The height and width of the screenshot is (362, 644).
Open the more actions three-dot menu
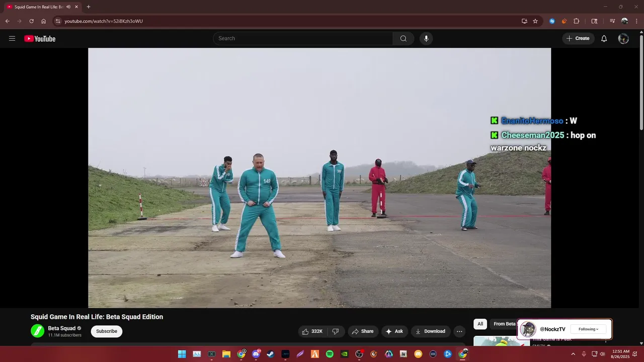pos(459,331)
